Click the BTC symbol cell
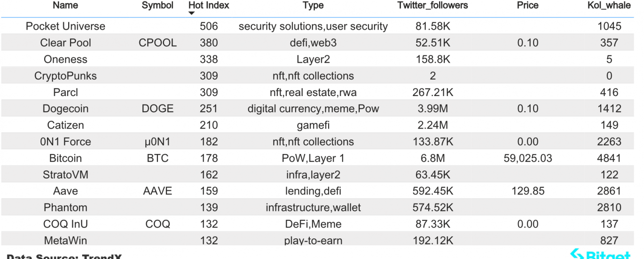 157,158
